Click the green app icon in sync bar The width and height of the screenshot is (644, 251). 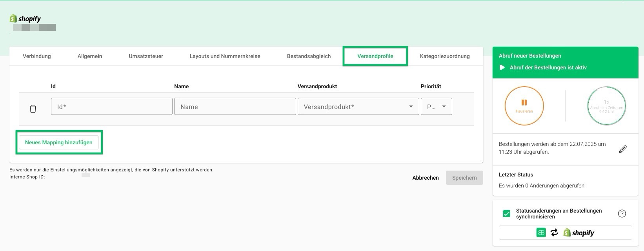click(x=541, y=233)
